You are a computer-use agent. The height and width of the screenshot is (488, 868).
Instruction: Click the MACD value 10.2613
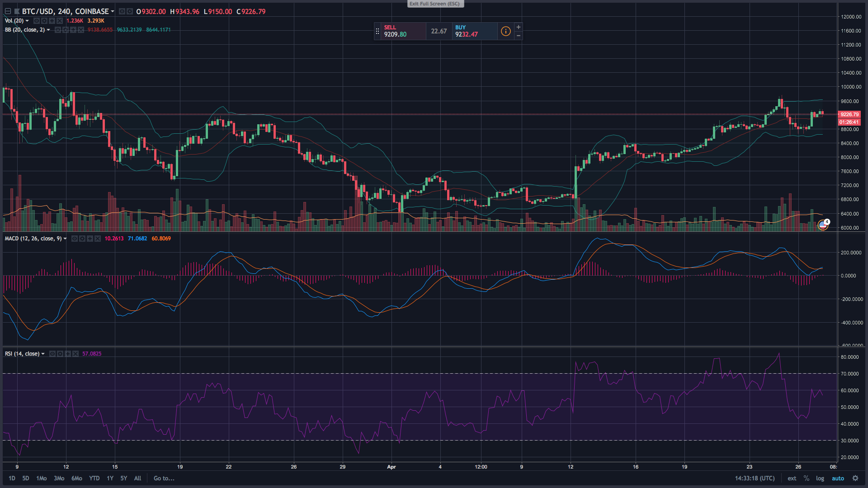coord(114,239)
